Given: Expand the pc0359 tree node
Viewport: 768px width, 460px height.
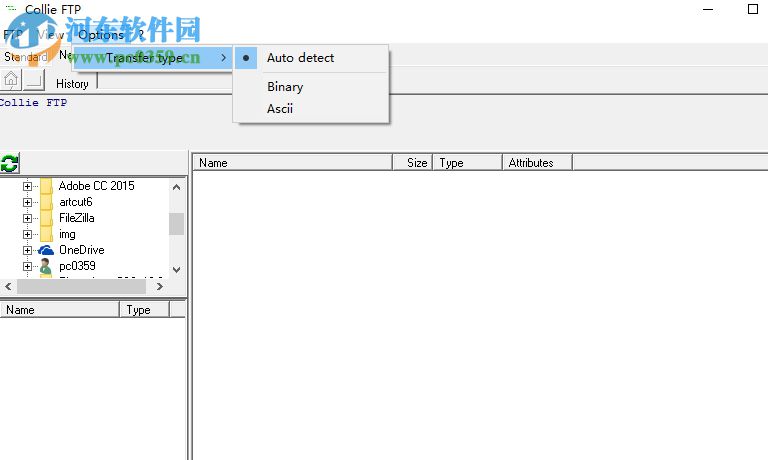Looking at the screenshot, I should (27, 266).
